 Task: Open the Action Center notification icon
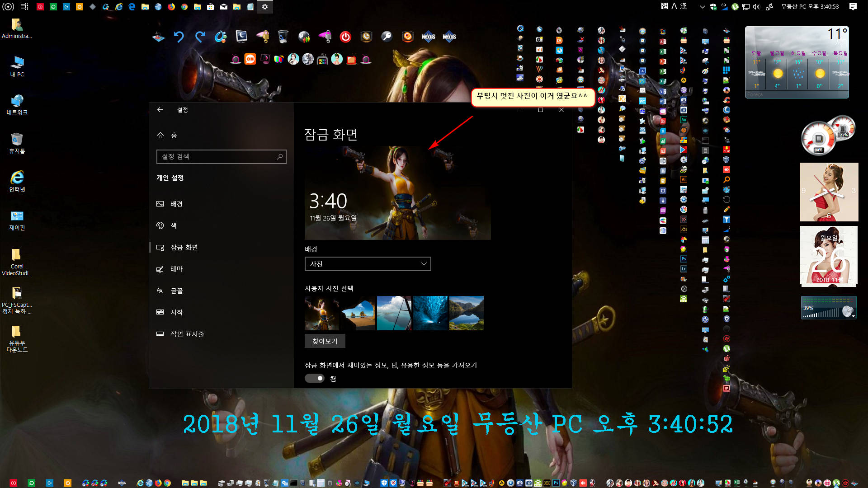[x=853, y=7]
